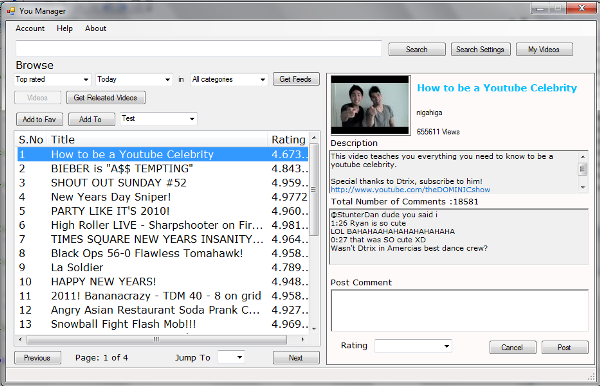The height and width of the screenshot is (386, 600).
Task: Click the Search button
Action: point(417,49)
